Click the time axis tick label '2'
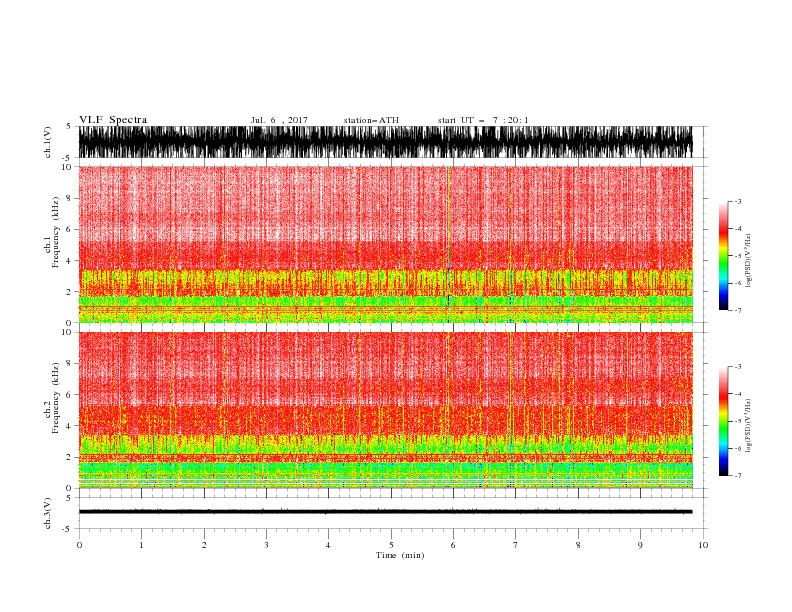 204,545
